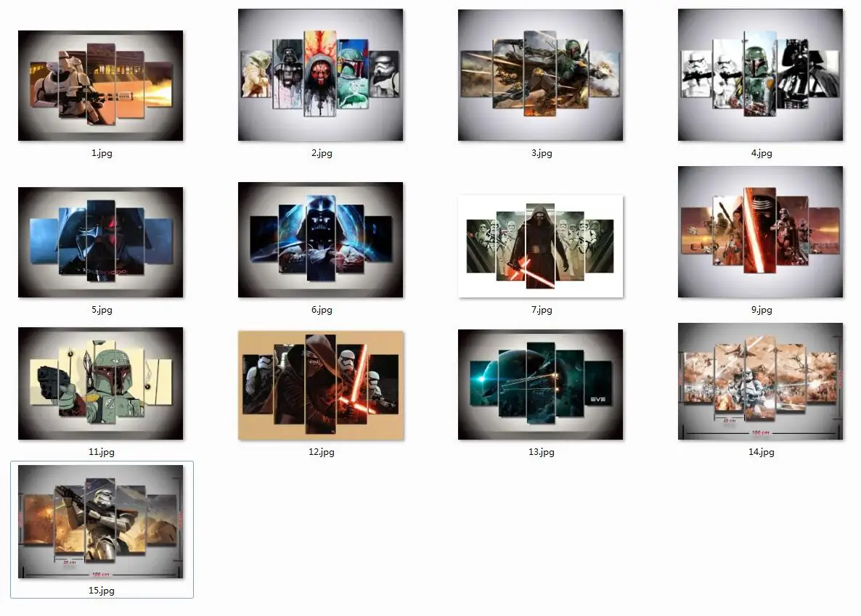
Task: Open the 3.jpg Boba Fett thumbnail
Action: coord(541,75)
